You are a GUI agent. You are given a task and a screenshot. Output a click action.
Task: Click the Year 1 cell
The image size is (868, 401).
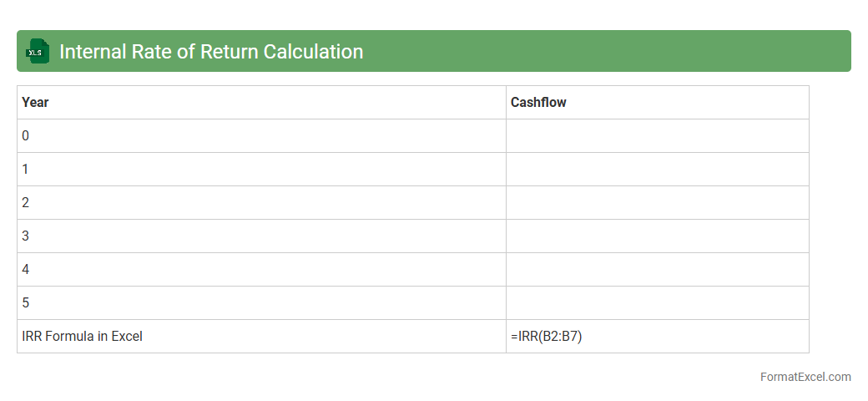coord(261,170)
